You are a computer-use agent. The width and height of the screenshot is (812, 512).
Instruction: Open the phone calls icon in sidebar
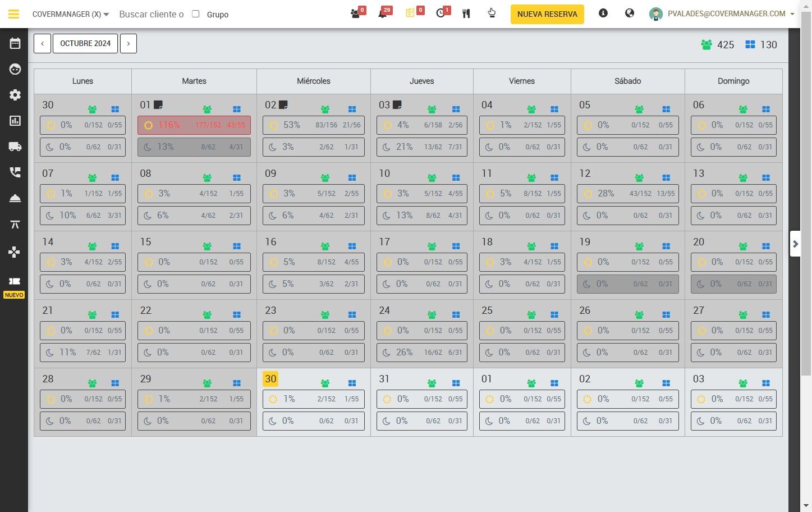[x=15, y=172]
